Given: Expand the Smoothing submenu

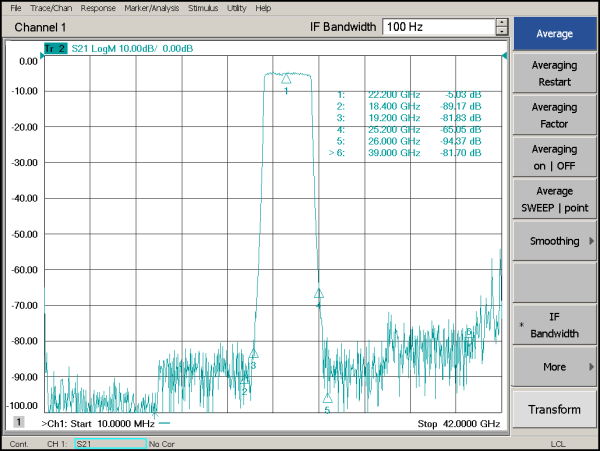Looking at the screenshot, I should [x=554, y=241].
